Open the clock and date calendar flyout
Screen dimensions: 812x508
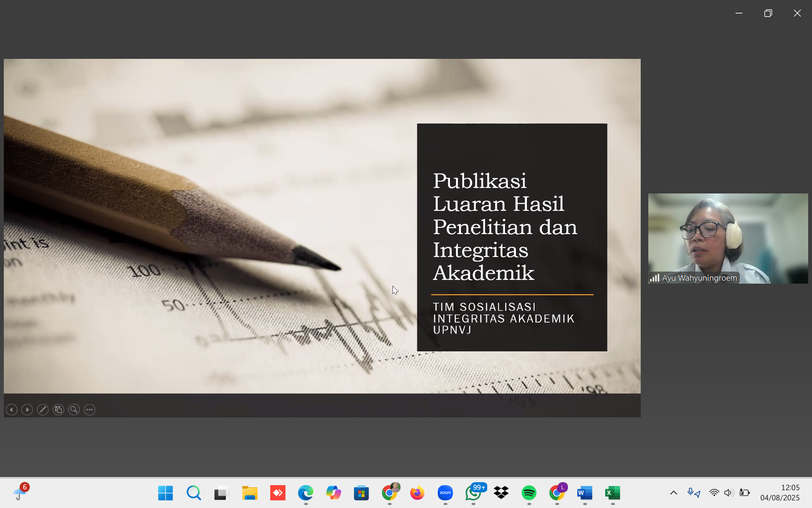point(779,493)
